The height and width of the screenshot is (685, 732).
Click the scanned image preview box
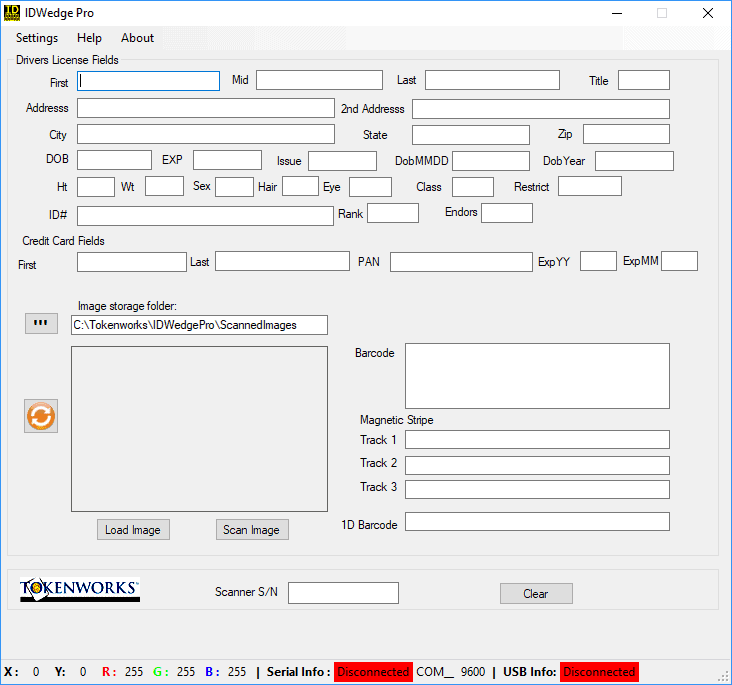(199, 429)
